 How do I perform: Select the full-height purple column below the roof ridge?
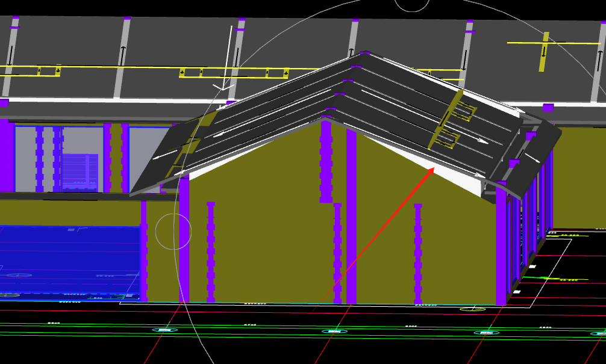(351, 216)
